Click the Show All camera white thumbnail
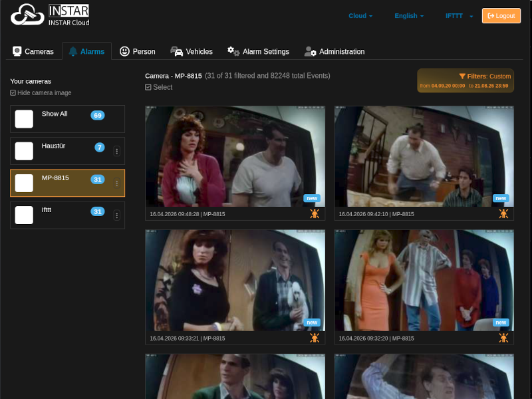This screenshot has width=532, height=399. pos(24,119)
